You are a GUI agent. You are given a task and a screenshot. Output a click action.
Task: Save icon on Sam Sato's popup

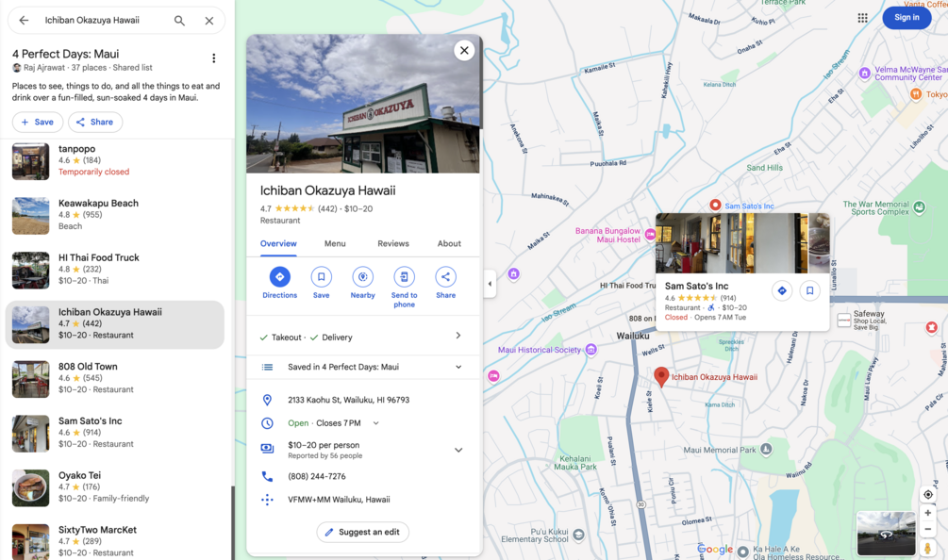click(x=809, y=290)
